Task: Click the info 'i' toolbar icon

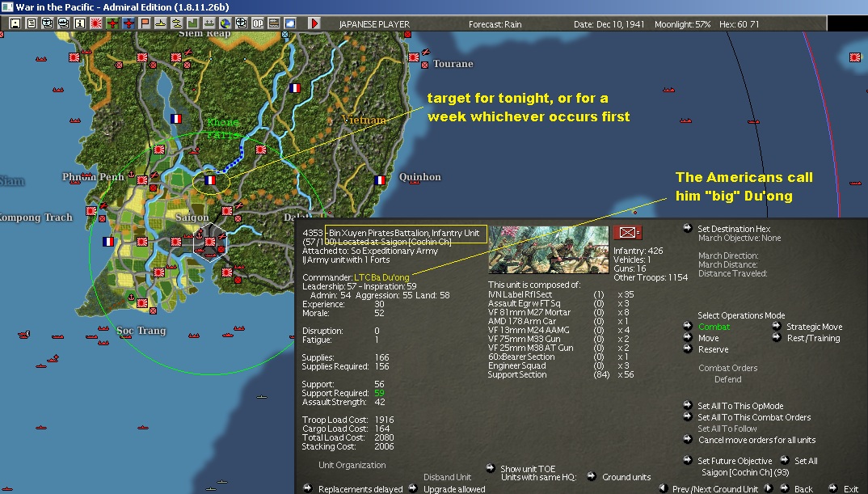Action: (80, 23)
